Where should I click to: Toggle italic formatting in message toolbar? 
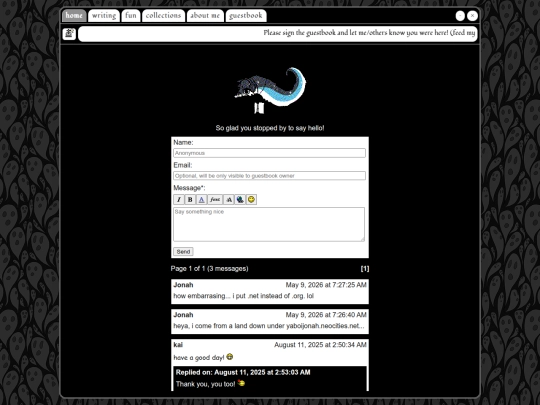(x=179, y=199)
